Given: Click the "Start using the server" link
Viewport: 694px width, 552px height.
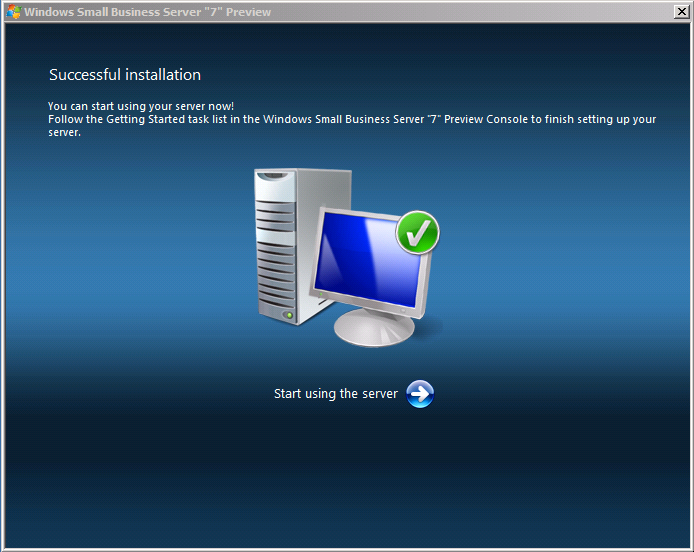Looking at the screenshot, I should point(336,394).
